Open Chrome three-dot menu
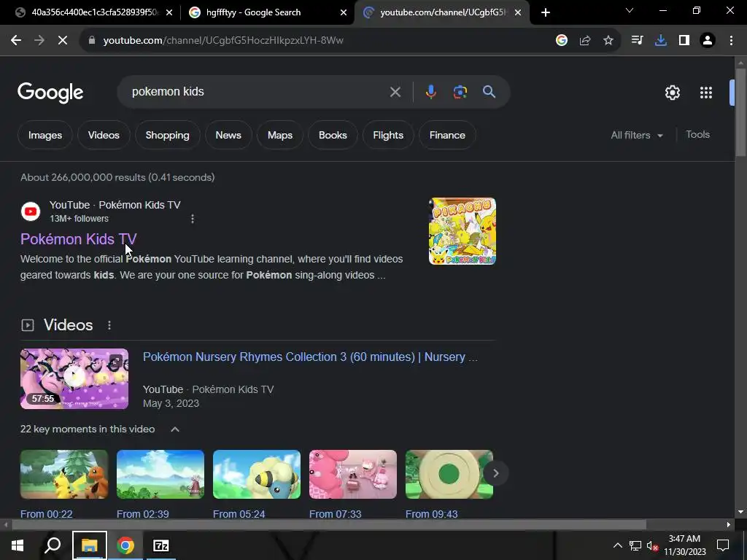 731,41
